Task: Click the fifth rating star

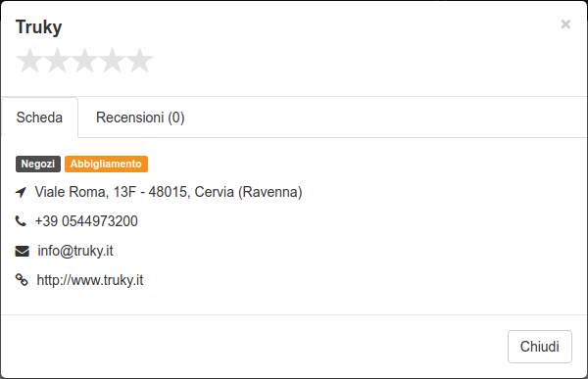Action: (139, 61)
